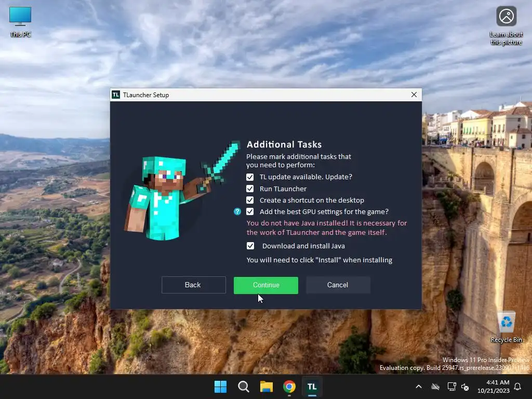The height and width of the screenshot is (399, 532).
Task: Uncheck TL update available checkbox
Action: click(x=250, y=177)
